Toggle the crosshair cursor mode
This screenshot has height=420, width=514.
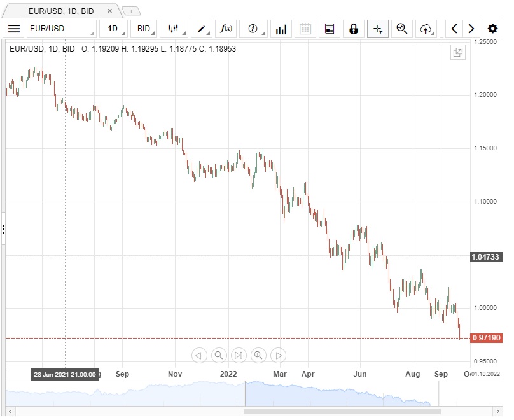[378, 29]
